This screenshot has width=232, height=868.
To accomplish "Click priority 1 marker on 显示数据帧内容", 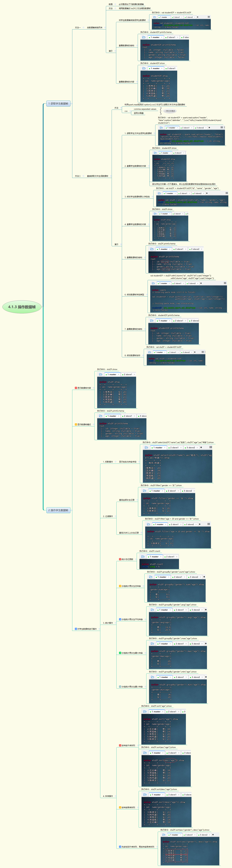I will pyautogui.click(x=76, y=388).
